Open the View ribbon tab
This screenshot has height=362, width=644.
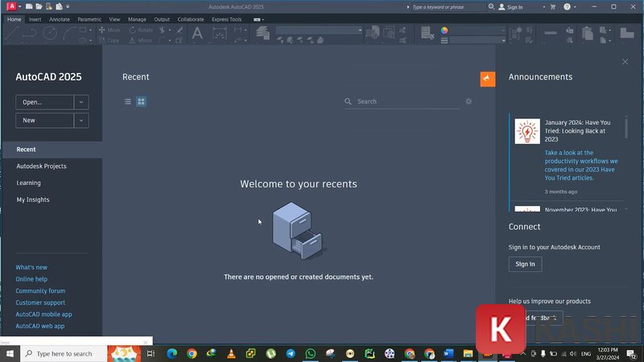(x=114, y=19)
